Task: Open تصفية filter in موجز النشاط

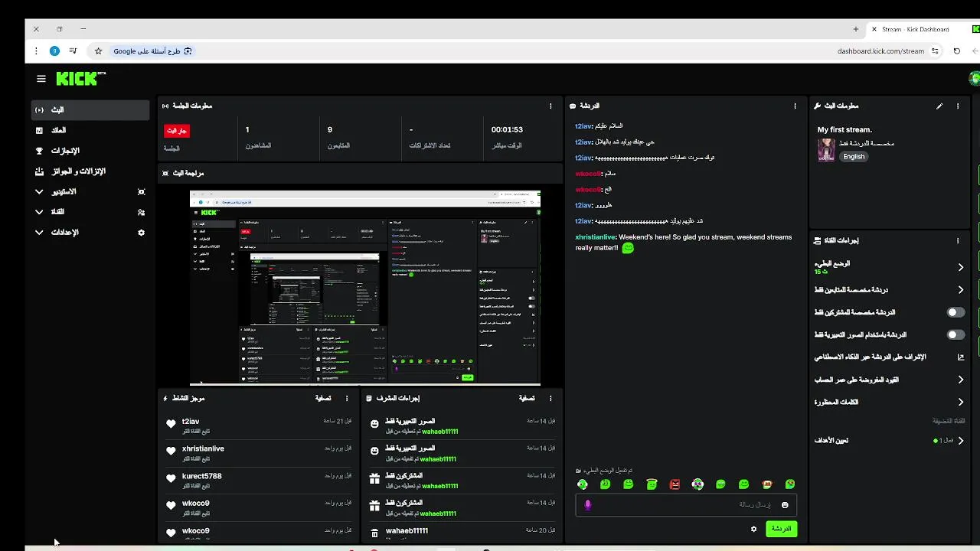Action: coord(323,399)
